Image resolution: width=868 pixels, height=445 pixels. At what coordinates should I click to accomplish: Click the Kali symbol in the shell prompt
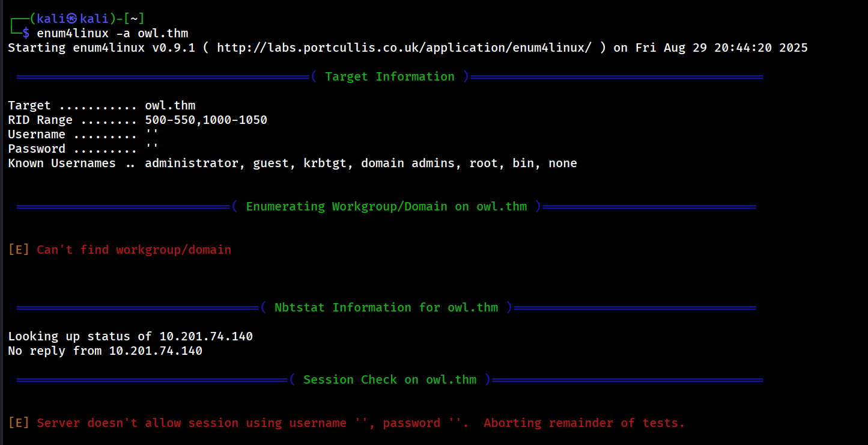coord(73,19)
